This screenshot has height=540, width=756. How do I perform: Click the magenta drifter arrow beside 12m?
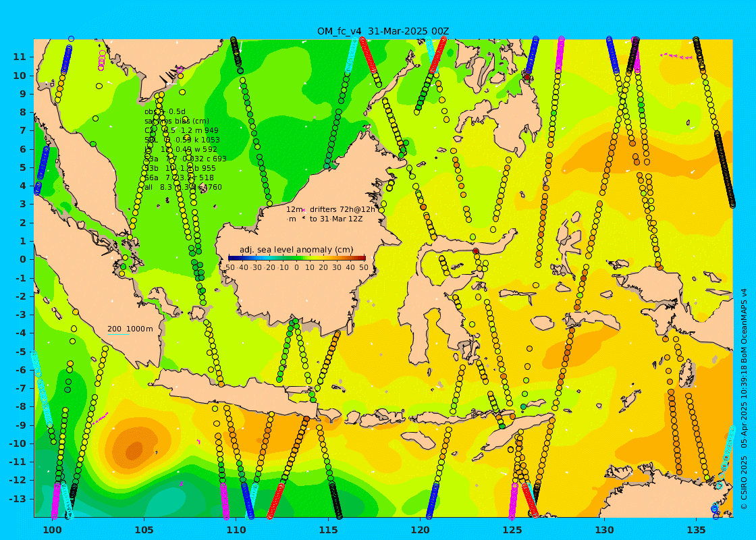[304, 210]
